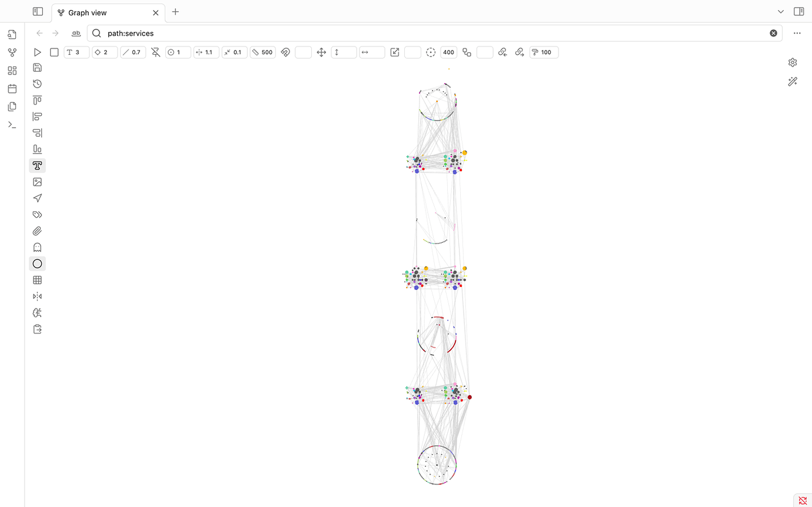Click the tags icon in the vertical toolbar
This screenshot has height=507, width=812.
coord(37,214)
